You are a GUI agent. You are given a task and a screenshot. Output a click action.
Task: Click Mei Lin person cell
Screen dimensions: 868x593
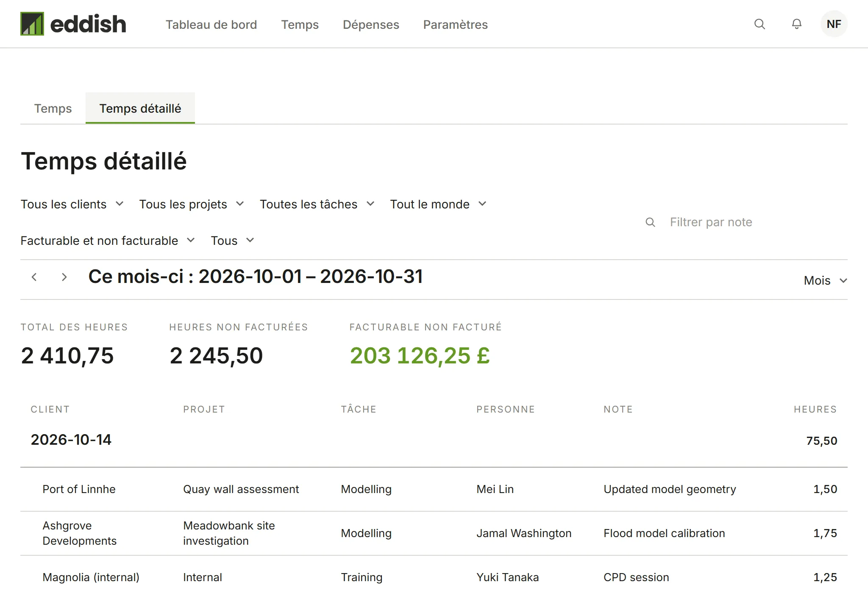click(x=495, y=489)
